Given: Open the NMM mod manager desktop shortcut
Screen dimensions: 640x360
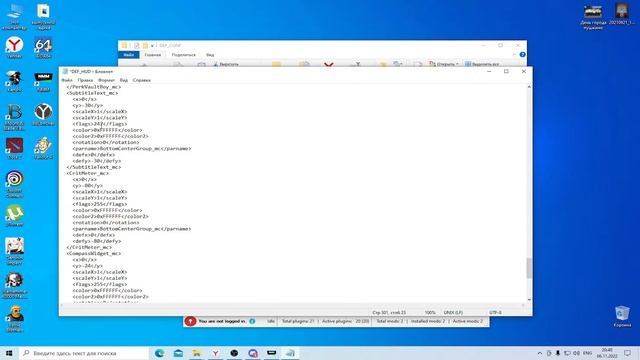Looking at the screenshot, I should click(43, 81).
